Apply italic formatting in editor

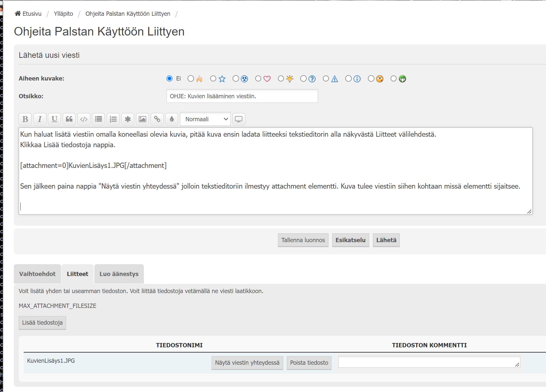pos(40,119)
